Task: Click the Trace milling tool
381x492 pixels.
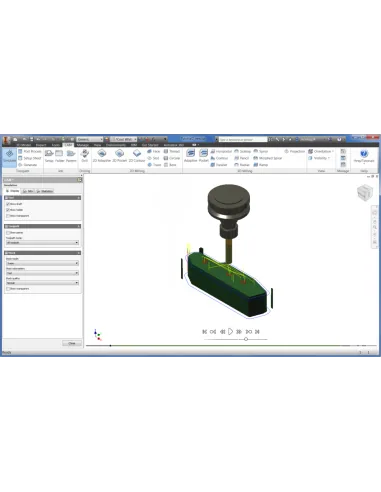Action: [x=154, y=165]
